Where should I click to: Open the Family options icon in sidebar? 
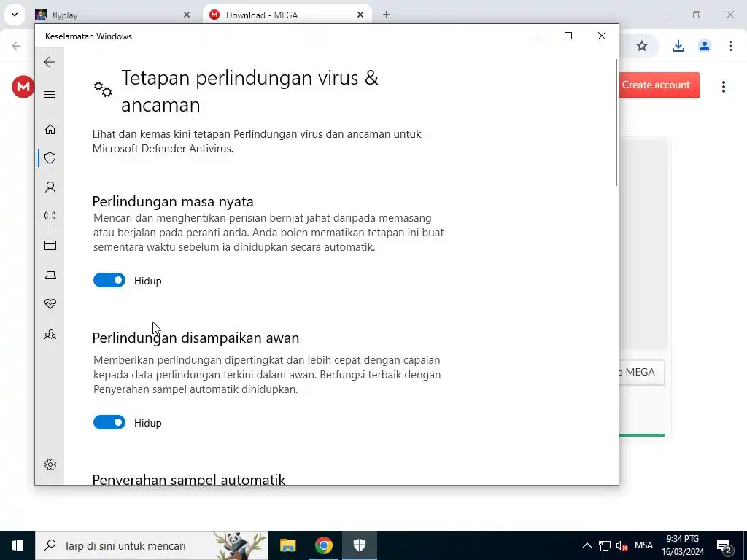(50, 334)
